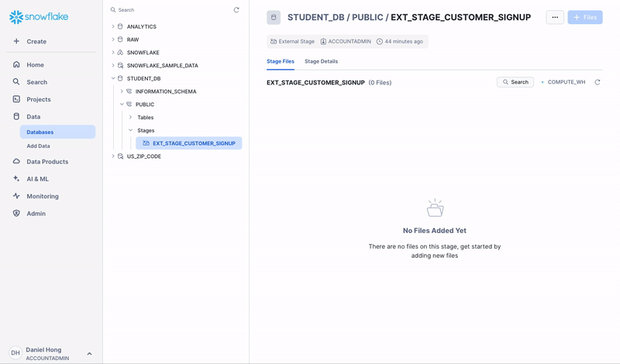Refresh the stage file list
Screen dimensions: 620x364
(x=598, y=82)
